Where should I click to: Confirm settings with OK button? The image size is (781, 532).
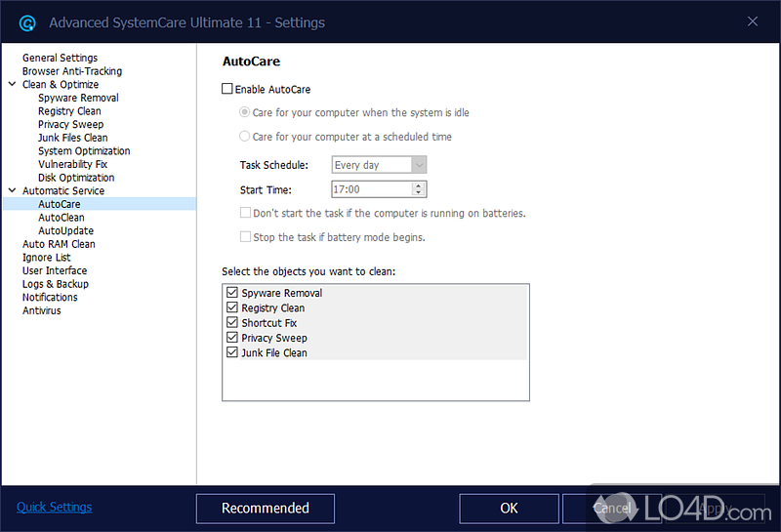click(509, 509)
